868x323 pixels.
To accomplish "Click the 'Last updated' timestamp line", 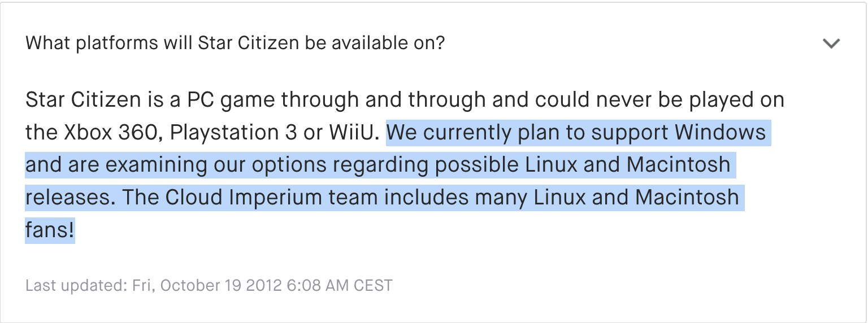I will 209,285.
